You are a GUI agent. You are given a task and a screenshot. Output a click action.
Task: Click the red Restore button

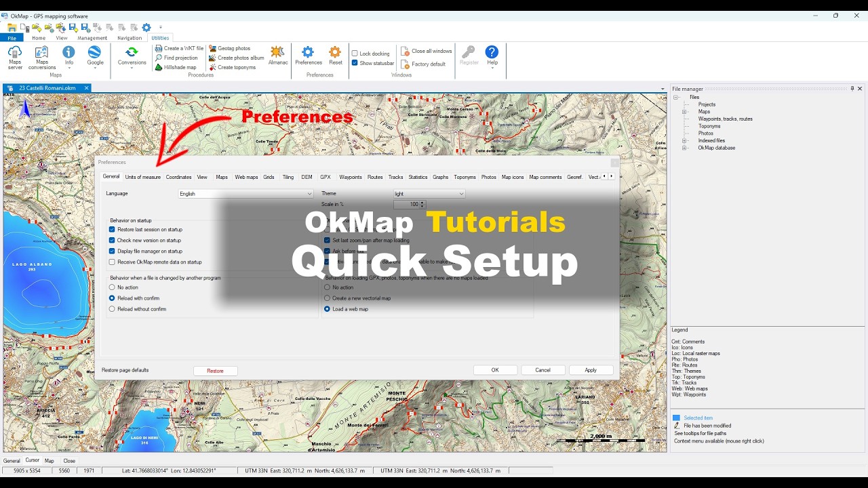(x=215, y=371)
